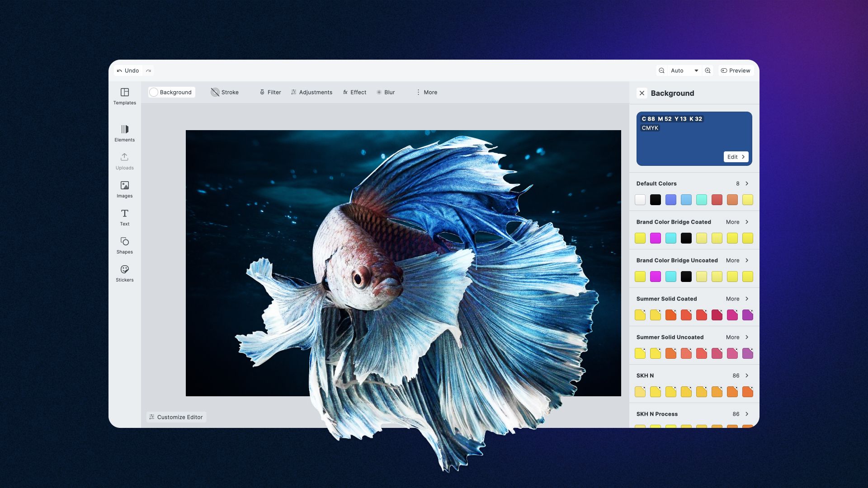The width and height of the screenshot is (868, 488).
Task: Open the Templates panel
Action: coord(125,96)
